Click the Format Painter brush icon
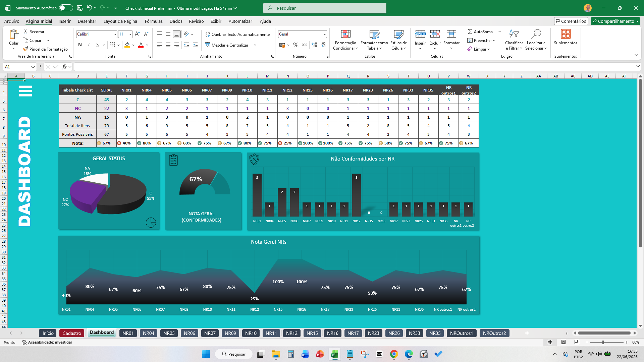644x362 pixels. click(x=25, y=49)
